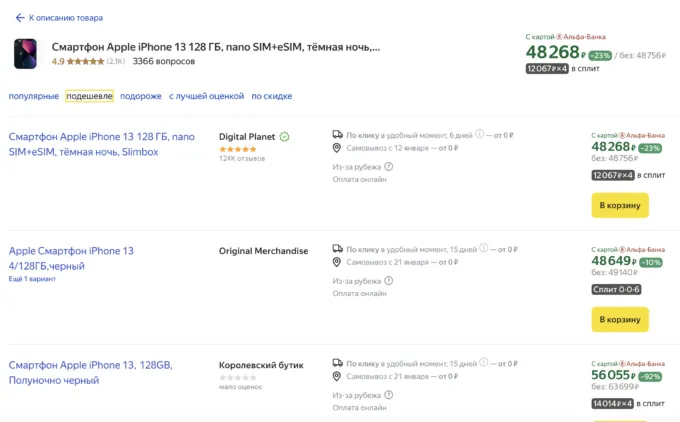Image resolution: width=680 pixels, height=422 pixels.
Task: Expand 'Ещё 1 вариант' under Original Merchandise
Action: 32,279
